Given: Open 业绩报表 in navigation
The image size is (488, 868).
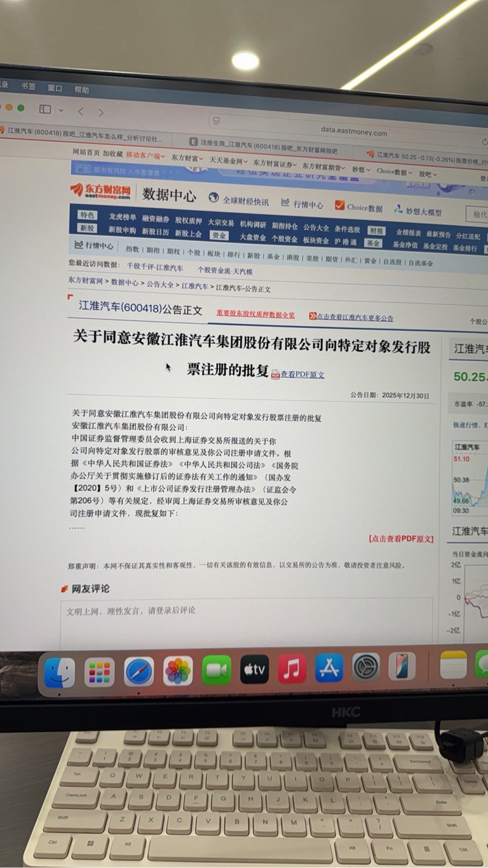Looking at the screenshot, I should 409,233.
